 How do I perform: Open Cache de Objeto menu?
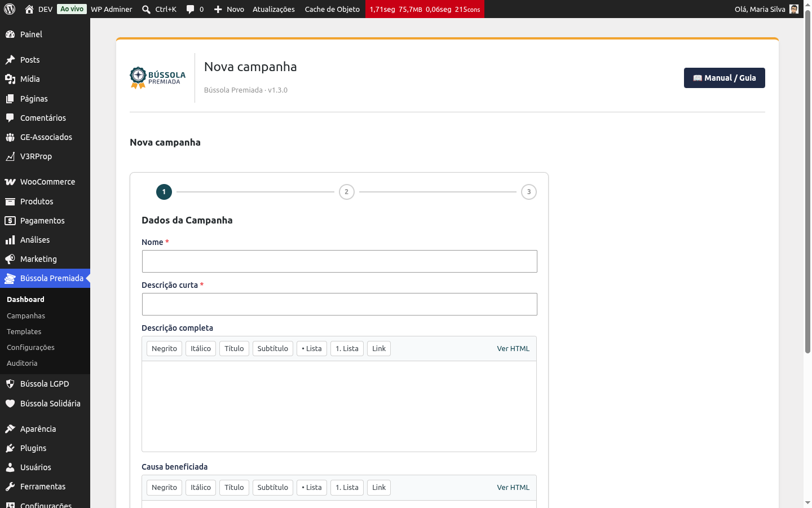click(332, 9)
